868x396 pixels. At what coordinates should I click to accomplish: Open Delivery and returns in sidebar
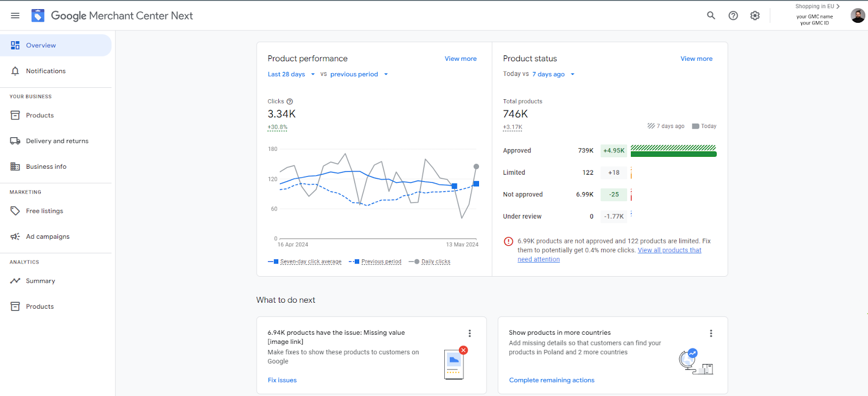(57, 141)
